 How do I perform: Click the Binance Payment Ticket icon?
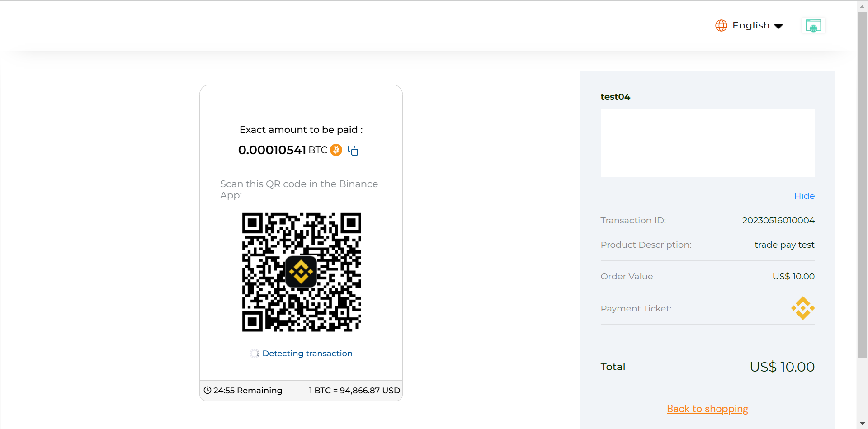(x=802, y=308)
